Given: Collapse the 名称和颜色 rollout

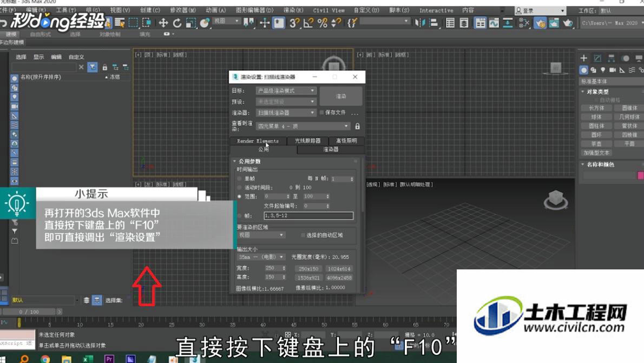Looking at the screenshot, I should pos(583,164).
